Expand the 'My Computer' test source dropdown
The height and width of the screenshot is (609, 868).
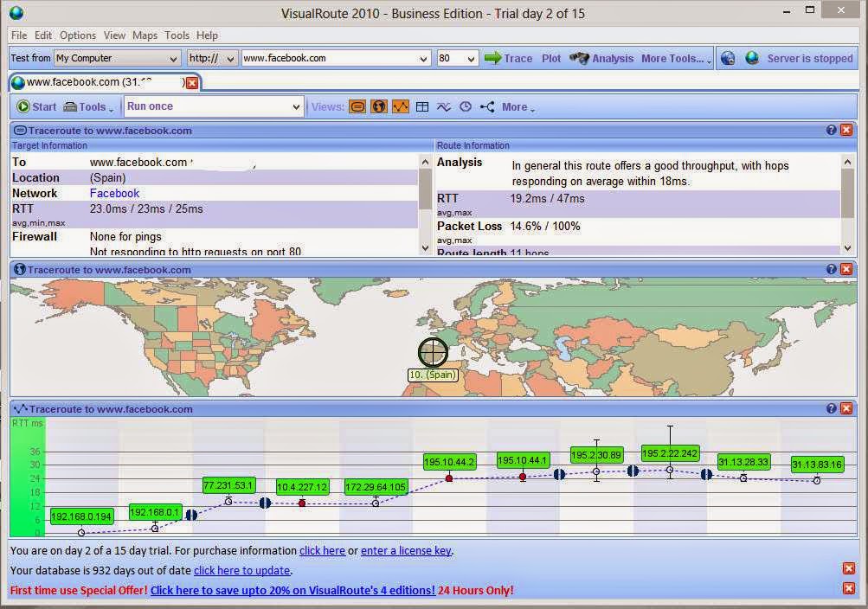[x=173, y=59]
